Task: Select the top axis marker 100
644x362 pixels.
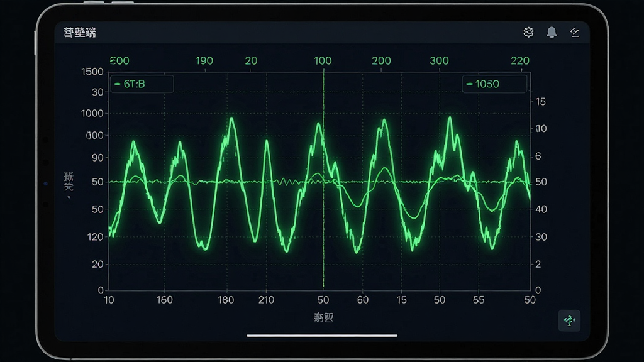Action: (323, 61)
